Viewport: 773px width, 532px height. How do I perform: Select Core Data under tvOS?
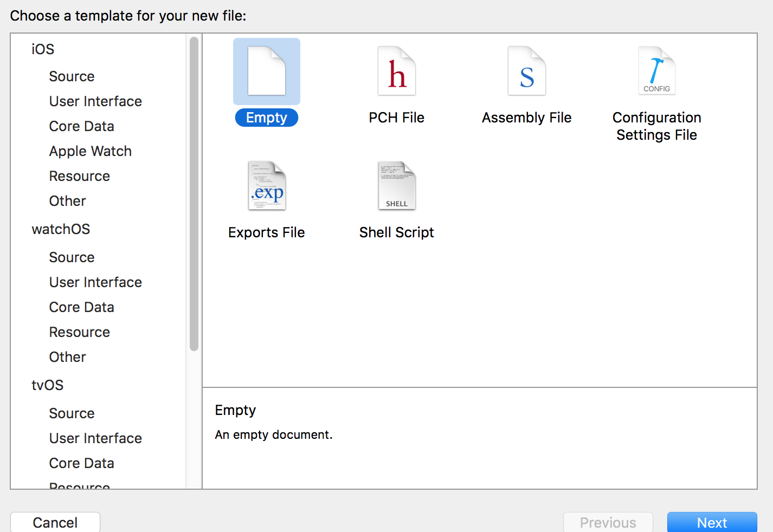tap(81, 463)
